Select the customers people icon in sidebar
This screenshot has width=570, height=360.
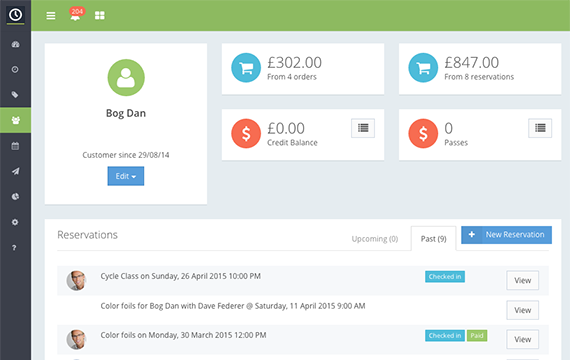click(15, 120)
